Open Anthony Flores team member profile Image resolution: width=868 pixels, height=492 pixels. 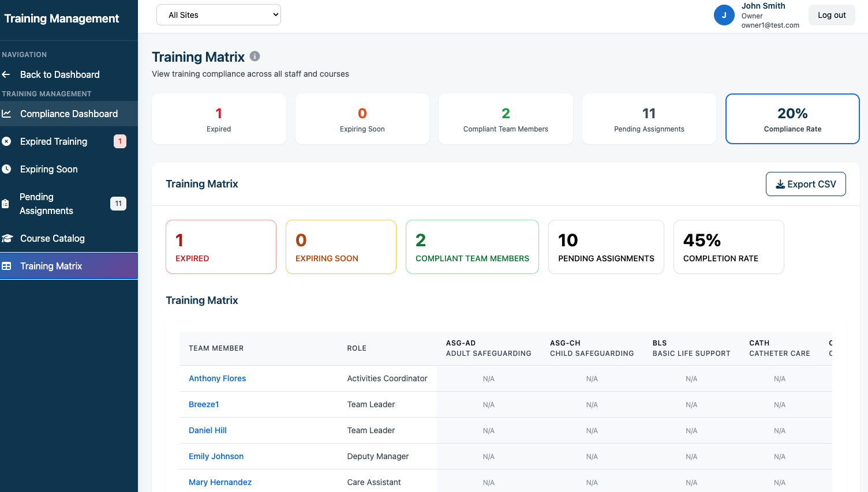(x=217, y=378)
